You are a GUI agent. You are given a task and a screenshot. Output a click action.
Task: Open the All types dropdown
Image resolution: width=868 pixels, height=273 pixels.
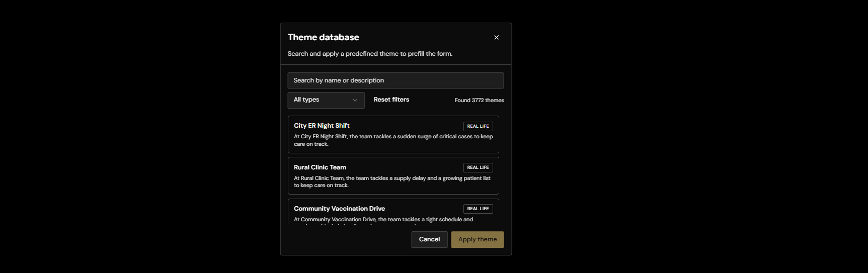click(x=326, y=100)
